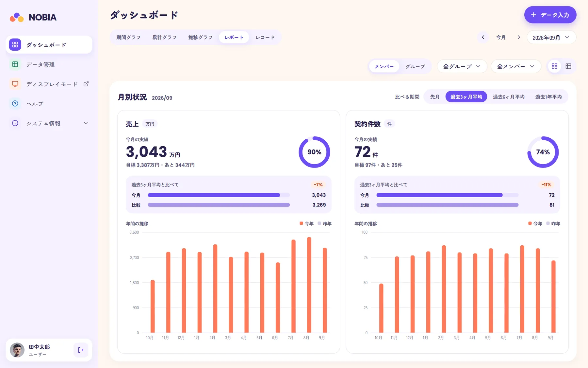Toggle the 昨年 legend in 契約件数 chart
Viewport: 588px width, 368px height.
tap(553, 224)
